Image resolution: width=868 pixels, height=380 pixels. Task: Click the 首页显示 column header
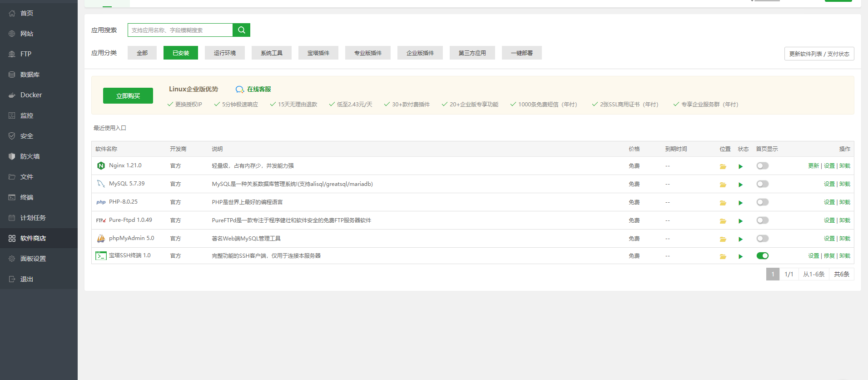(x=767, y=149)
